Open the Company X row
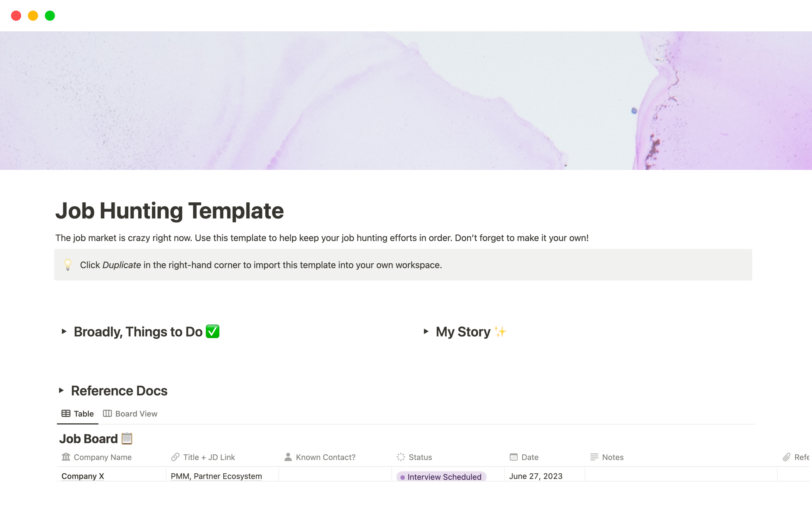 tap(83, 476)
